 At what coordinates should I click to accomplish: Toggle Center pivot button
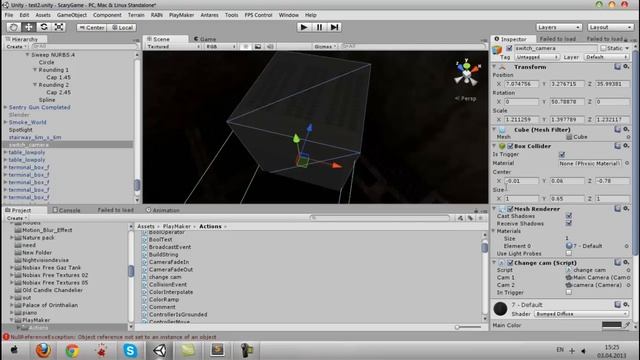coord(92,27)
